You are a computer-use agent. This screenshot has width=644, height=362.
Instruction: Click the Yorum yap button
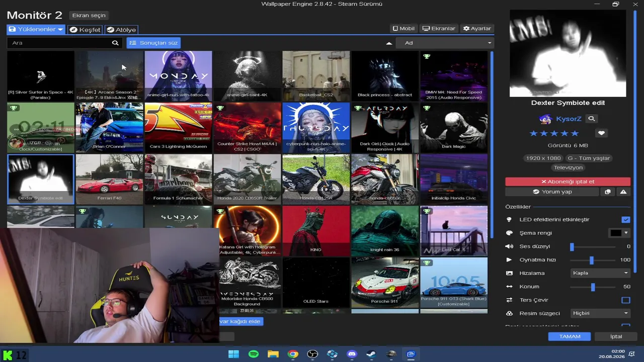pyautogui.click(x=552, y=192)
